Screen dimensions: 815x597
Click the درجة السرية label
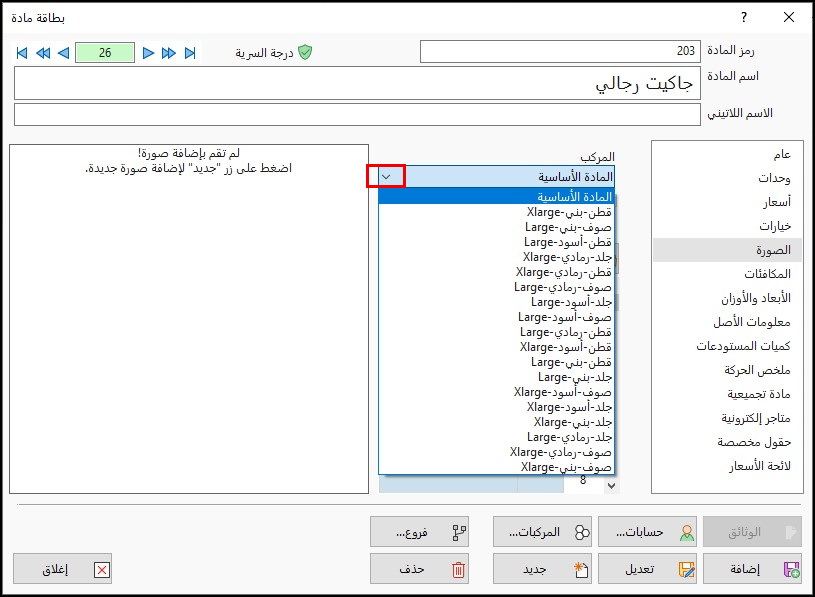[264, 53]
